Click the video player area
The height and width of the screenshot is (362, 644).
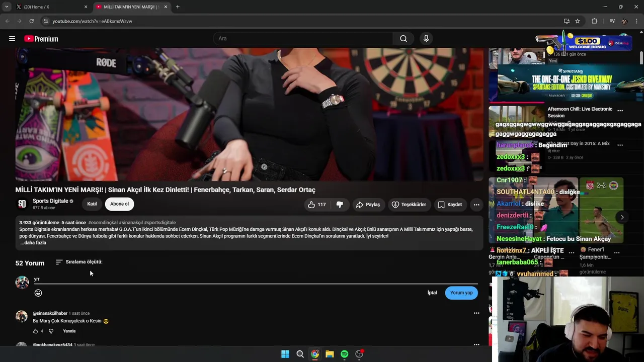click(x=249, y=115)
